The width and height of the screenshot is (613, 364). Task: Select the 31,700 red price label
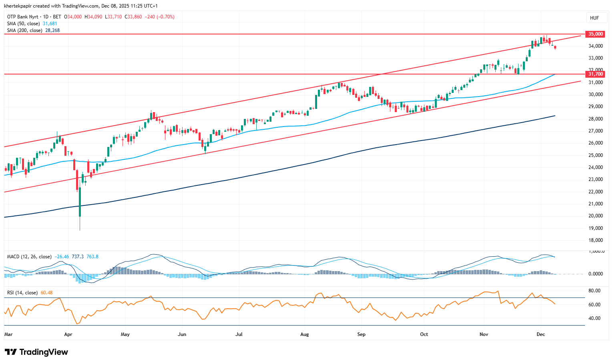coord(595,74)
